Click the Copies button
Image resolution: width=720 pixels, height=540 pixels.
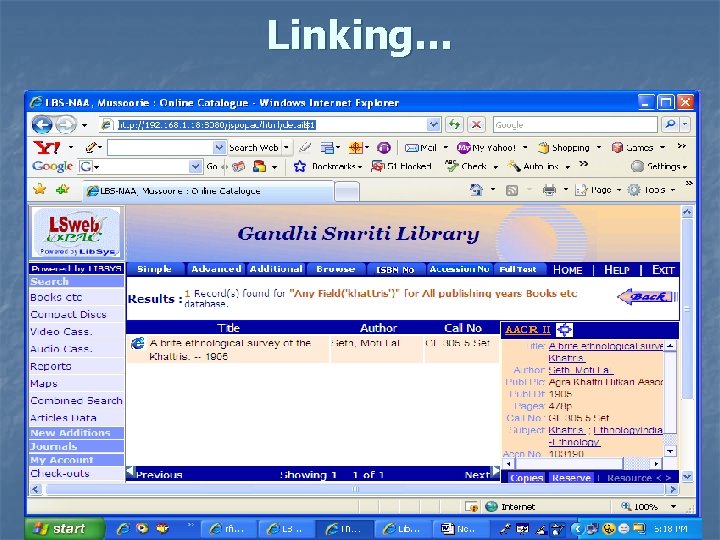[527, 478]
